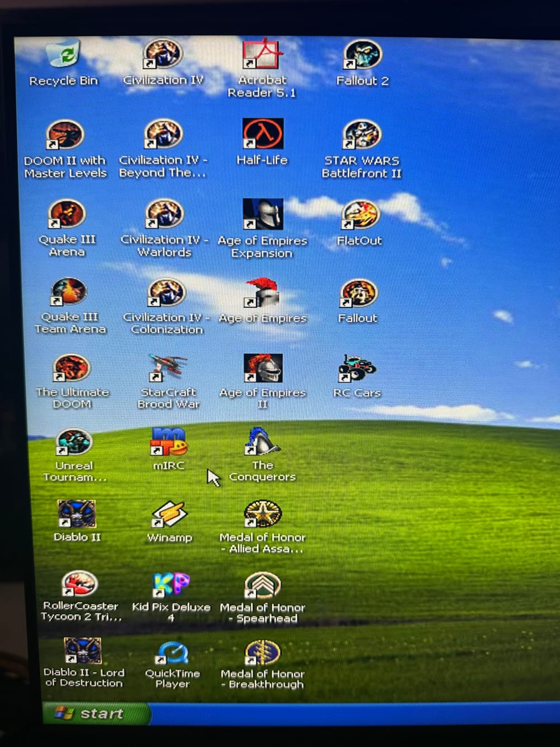Click the mIRC chat client icon

(x=169, y=443)
